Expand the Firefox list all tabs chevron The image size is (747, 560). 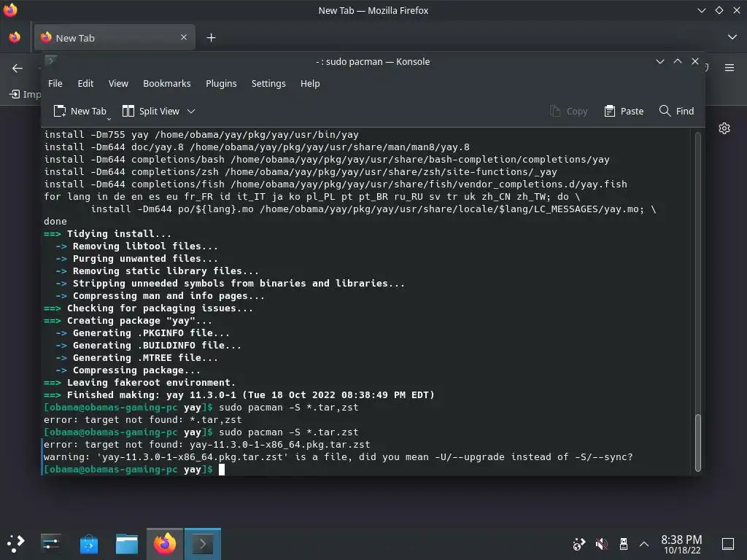click(732, 37)
